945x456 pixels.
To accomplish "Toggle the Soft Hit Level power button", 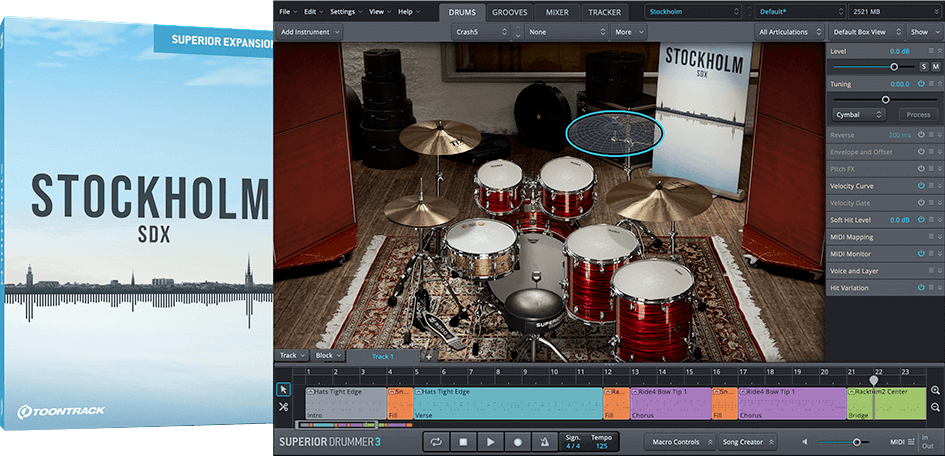I will pos(921,220).
